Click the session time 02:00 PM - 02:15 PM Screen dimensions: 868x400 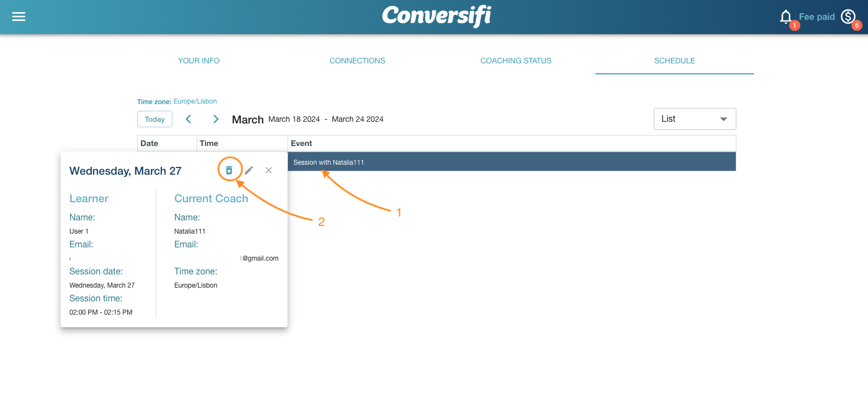coord(101,312)
